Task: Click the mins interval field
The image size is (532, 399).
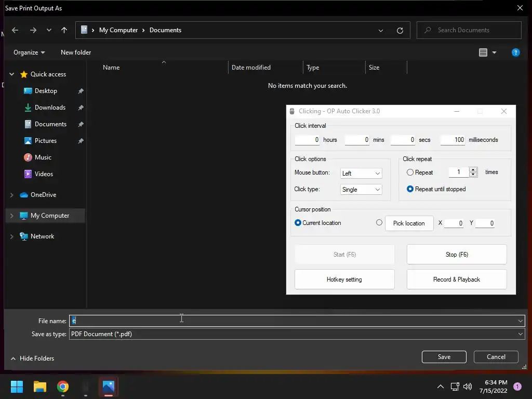Action: point(356,140)
